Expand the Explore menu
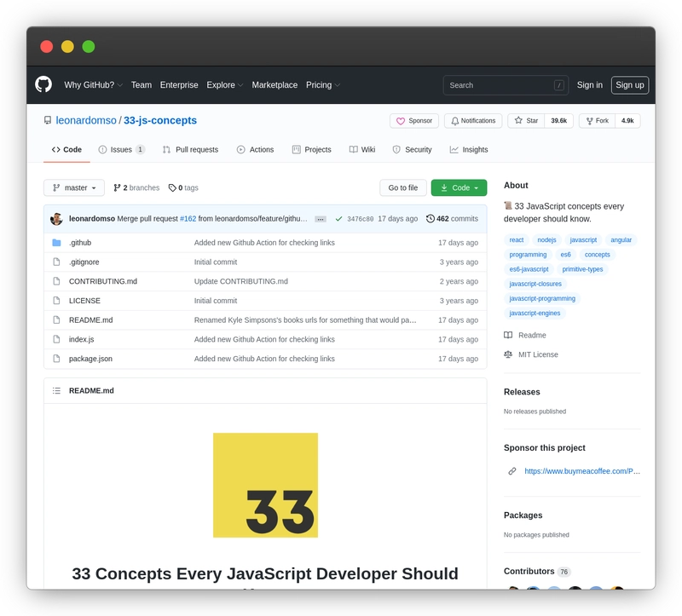The height and width of the screenshot is (616, 682). pyautogui.click(x=224, y=85)
